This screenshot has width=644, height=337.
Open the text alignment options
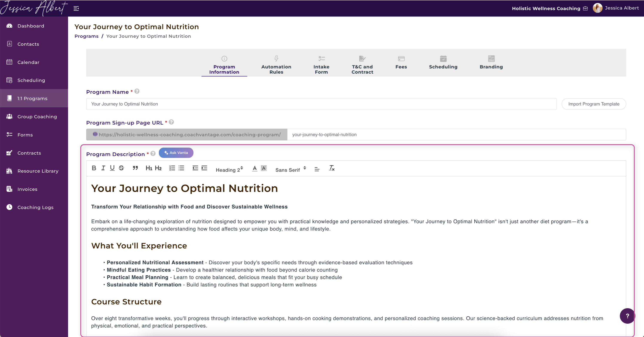point(317,169)
